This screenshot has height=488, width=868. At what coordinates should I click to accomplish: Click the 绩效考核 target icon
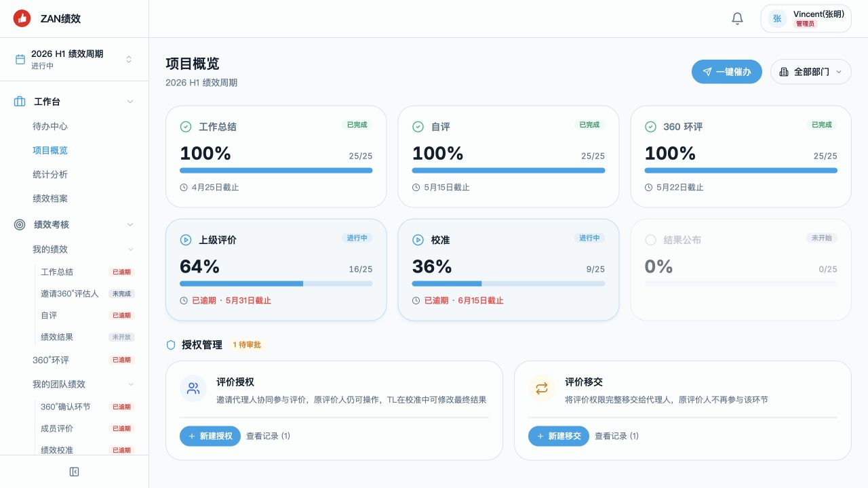(x=20, y=224)
